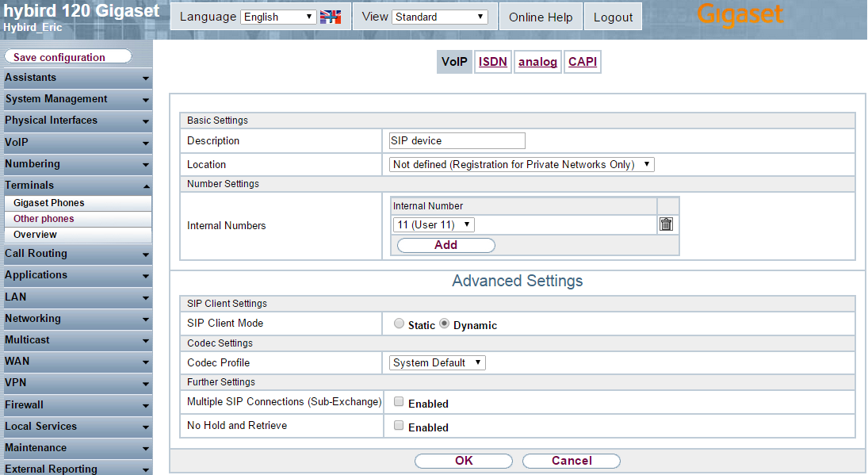Cancel the SIP device settings
868x475 pixels.
pyautogui.click(x=572, y=461)
